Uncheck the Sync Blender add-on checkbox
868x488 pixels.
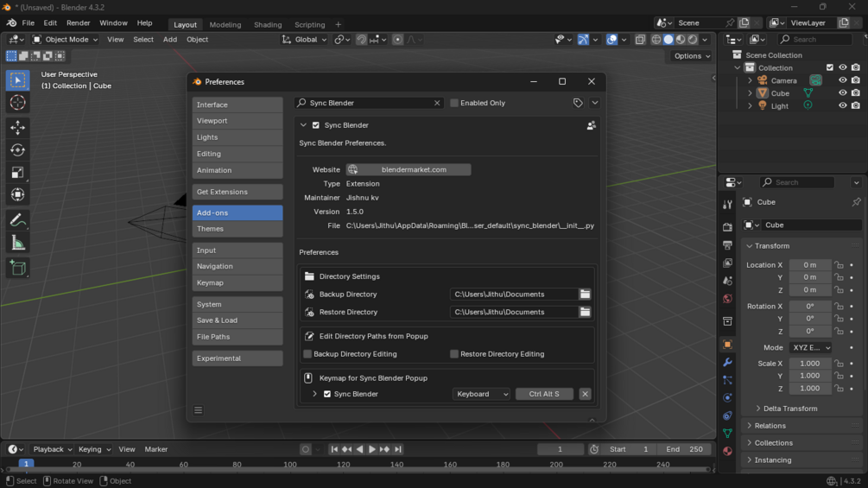tap(316, 125)
